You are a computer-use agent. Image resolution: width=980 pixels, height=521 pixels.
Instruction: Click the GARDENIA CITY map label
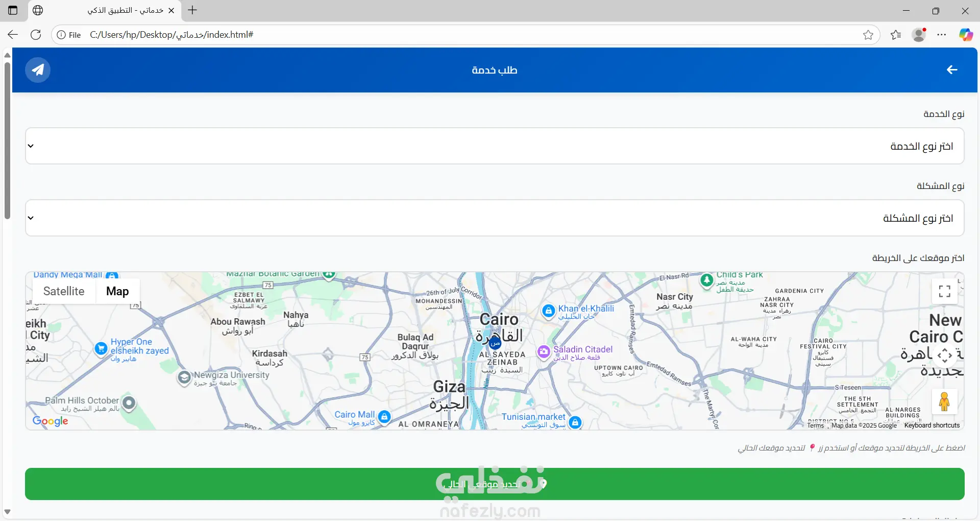click(799, 291)
